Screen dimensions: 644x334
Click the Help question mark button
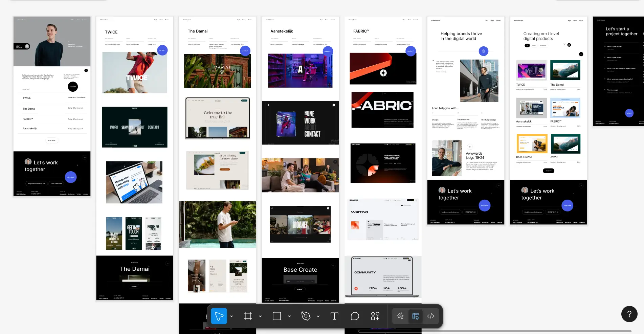tap(629, 314)
